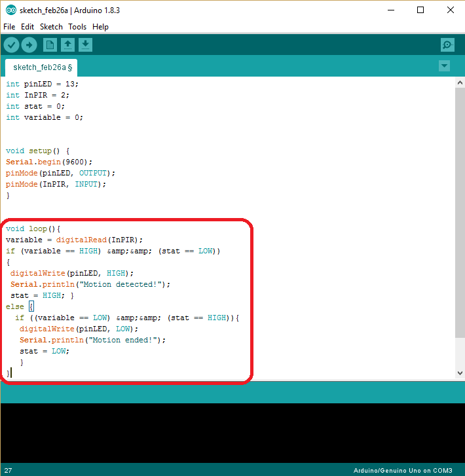Click line 'int InPIR = 2;'
The width and height of the screenshot is (465, 476).
coord(38,96)
